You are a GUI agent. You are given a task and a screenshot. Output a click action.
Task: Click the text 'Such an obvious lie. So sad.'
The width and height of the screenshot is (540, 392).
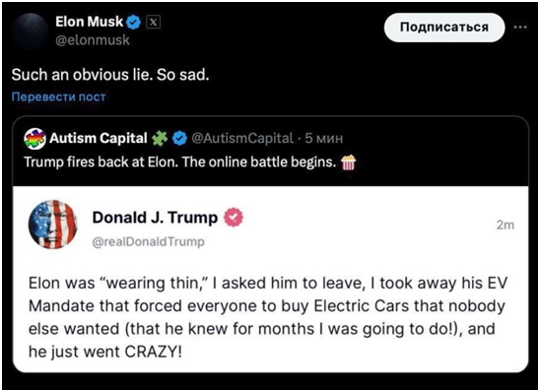coord(110,75)
